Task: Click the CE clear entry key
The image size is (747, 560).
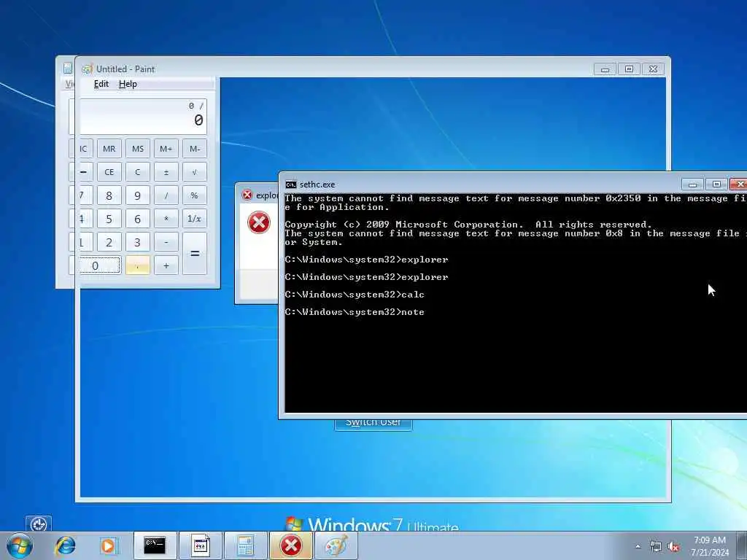Action: [109, 172]
